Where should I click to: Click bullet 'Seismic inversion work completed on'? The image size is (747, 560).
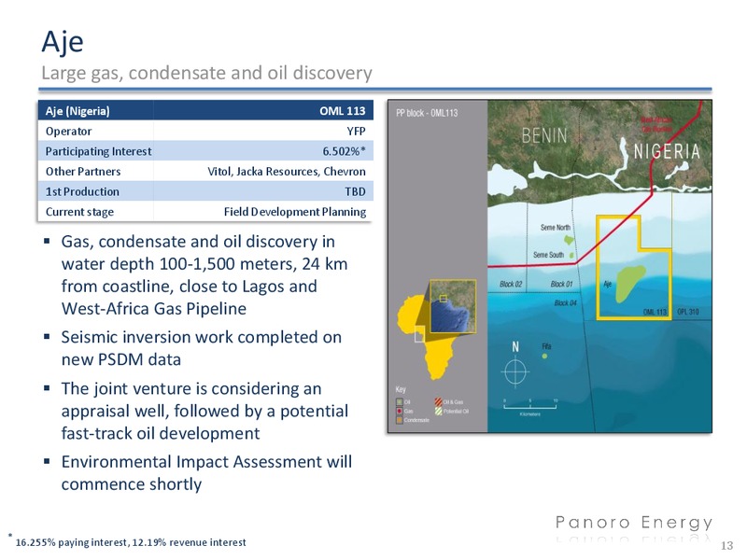(x=201, y=348)
